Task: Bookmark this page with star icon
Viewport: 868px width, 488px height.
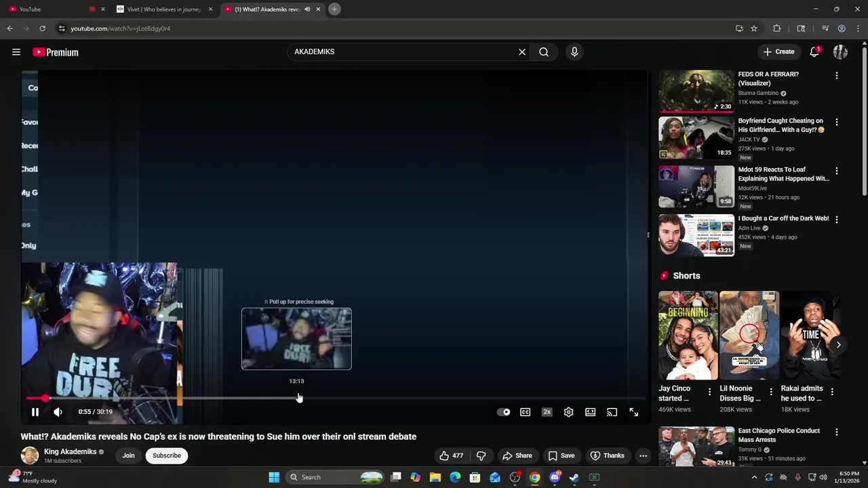Action: (754, 28)
